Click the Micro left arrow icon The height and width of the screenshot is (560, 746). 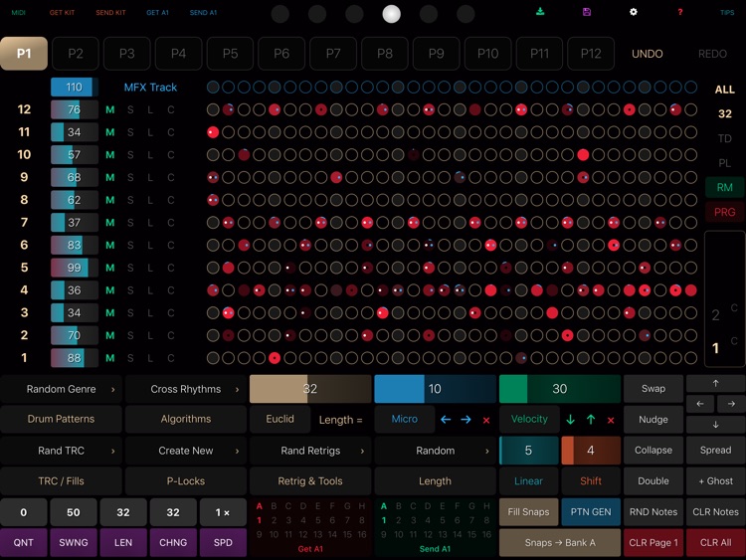coord(446,420)
